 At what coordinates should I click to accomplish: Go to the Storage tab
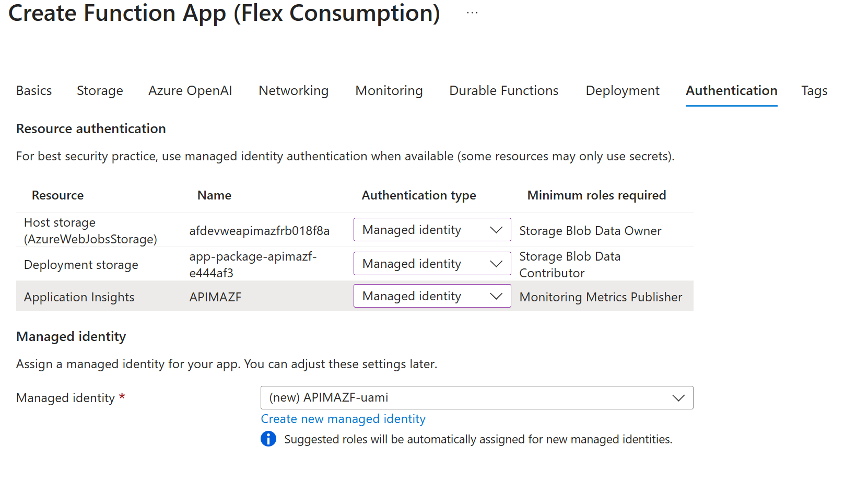[100, 91]
